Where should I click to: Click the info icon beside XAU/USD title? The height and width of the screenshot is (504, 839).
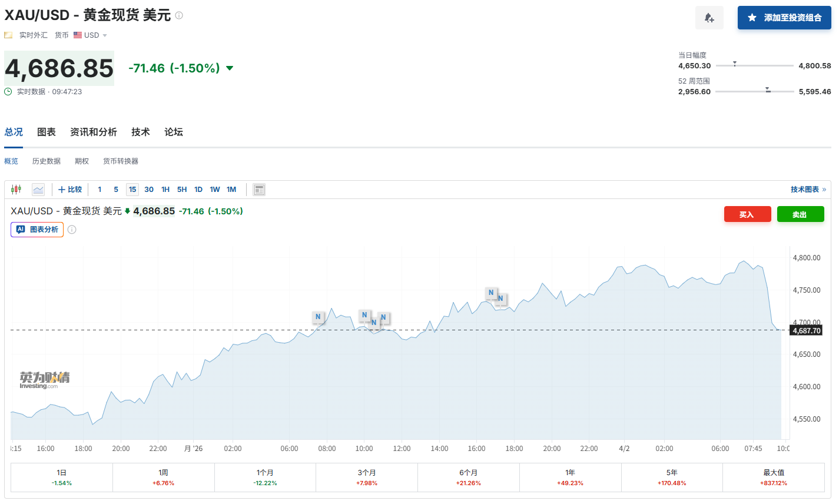tap(179, 15)
